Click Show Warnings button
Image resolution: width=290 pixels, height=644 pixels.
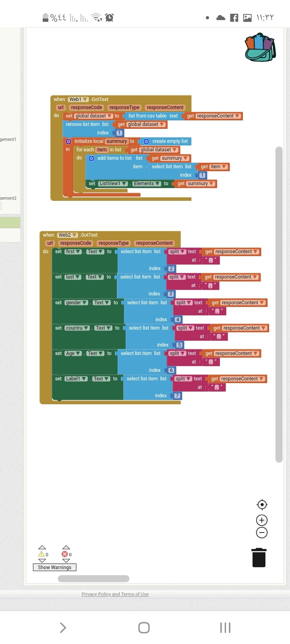54,567
